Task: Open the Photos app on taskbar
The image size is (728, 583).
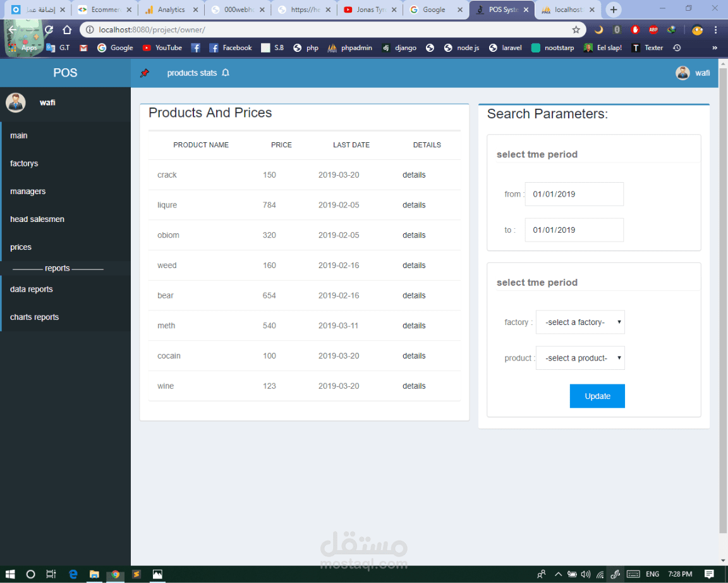Action: [x=158, y=574]
